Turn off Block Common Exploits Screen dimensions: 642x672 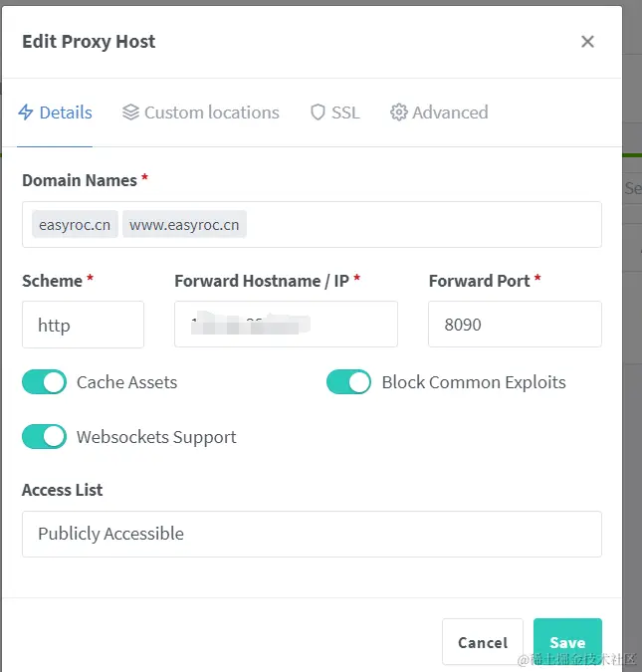[348, 382]
